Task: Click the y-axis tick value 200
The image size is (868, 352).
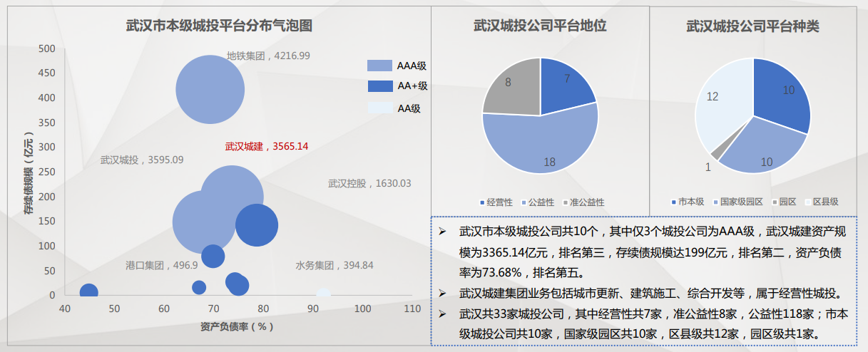Action: click(47, 196)
